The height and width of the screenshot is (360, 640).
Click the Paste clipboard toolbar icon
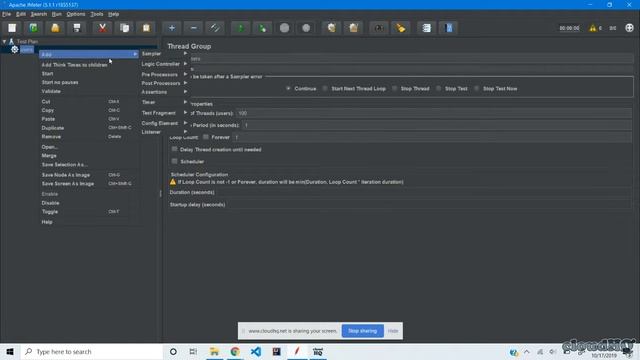coord(146,28)
